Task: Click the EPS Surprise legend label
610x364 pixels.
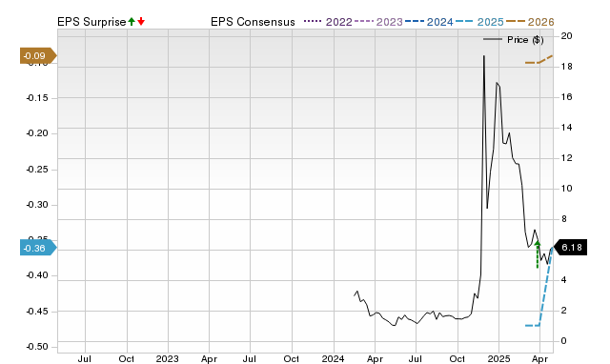Action: pos(91,22)
